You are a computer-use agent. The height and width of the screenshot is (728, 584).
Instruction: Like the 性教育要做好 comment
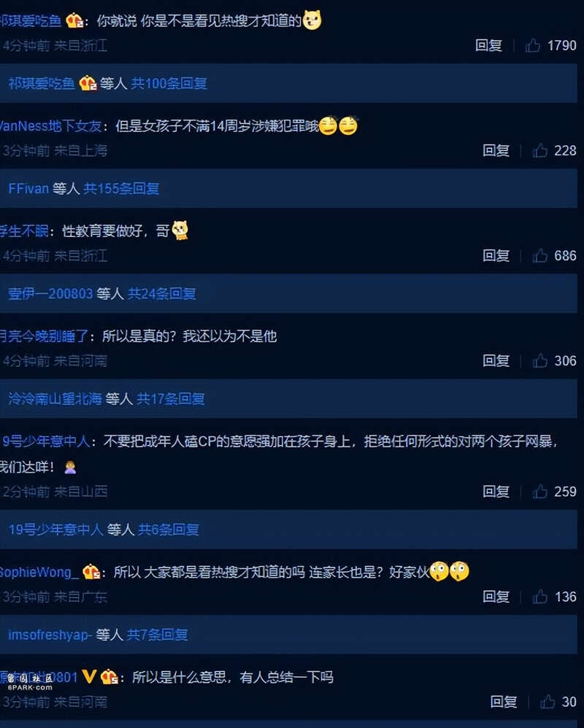(x=540, y=255)
